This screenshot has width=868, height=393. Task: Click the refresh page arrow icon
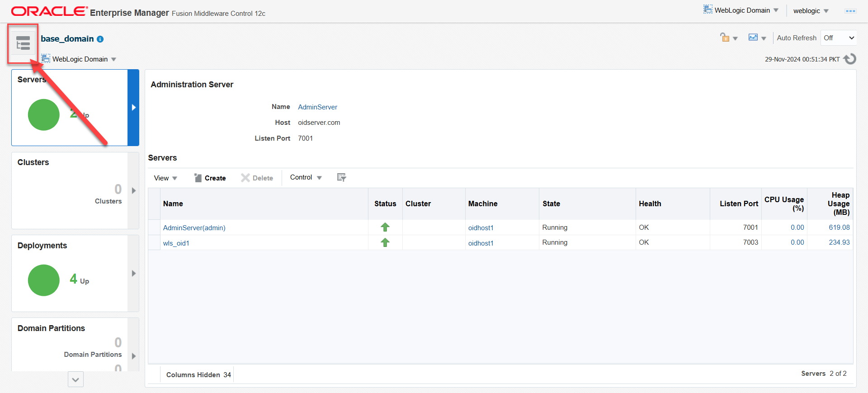click(850, 59)
